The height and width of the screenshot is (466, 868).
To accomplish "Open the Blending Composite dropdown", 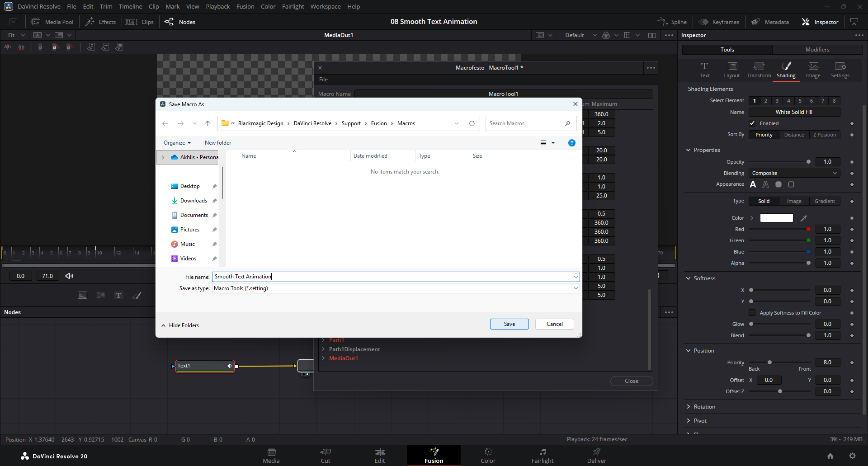I will tap(794, 173).
